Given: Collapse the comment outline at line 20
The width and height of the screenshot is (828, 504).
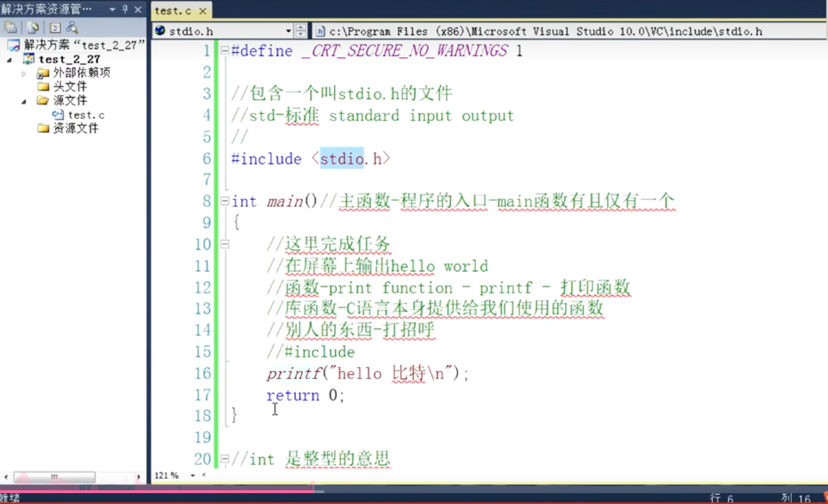Looking at the screenshot, I should (225, 458).
